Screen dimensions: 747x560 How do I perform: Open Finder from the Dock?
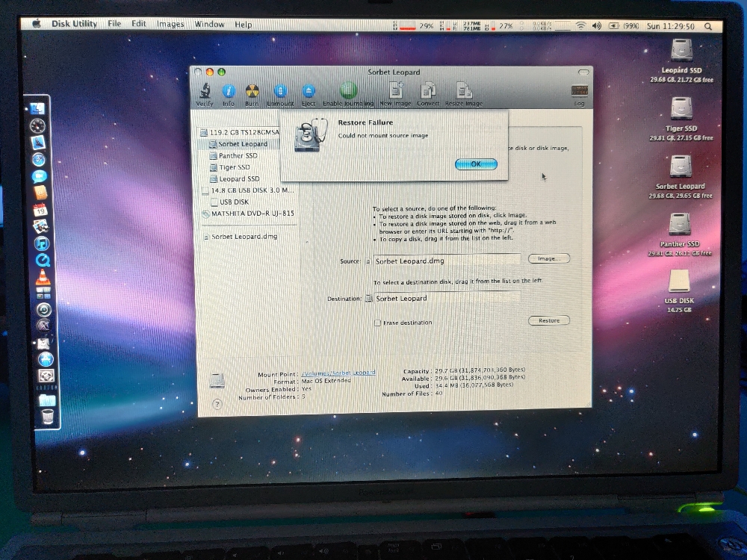[x=38, y=108]
